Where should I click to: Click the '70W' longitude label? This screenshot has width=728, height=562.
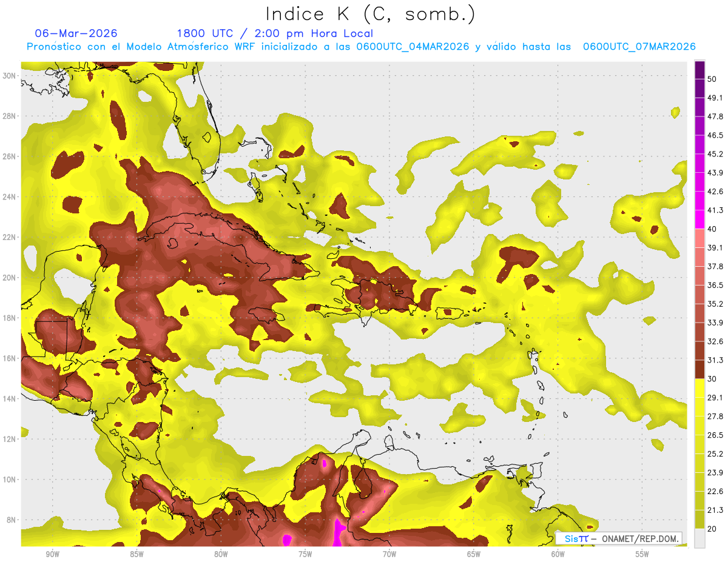point(389,554)
